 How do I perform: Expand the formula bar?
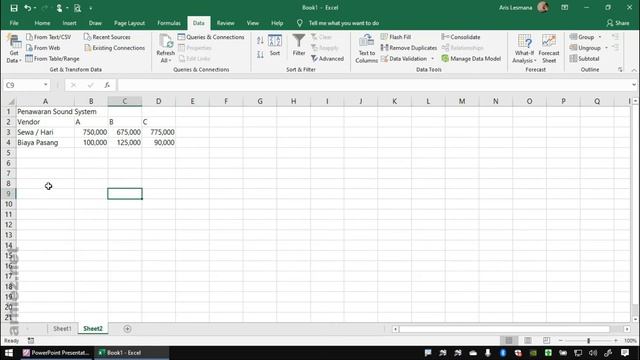(x=634, y=85)
